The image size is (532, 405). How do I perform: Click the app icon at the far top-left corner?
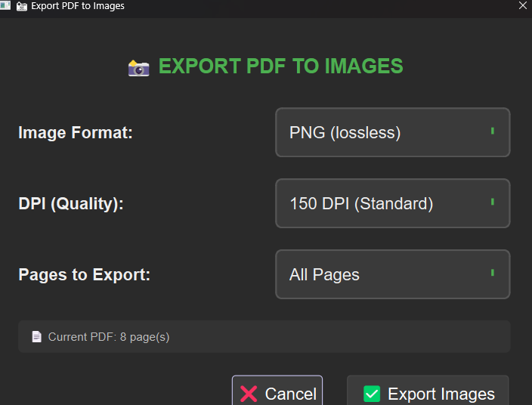5,6
